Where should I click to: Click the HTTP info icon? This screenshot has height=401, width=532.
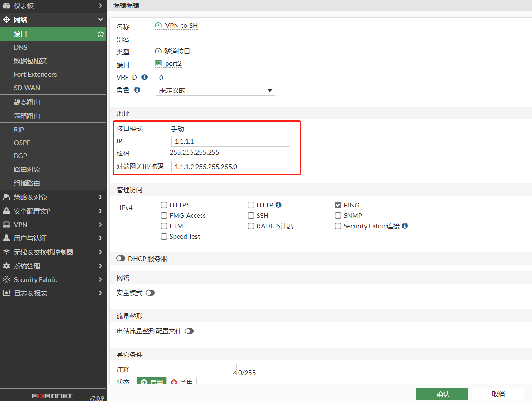click(x=279, y=205)
